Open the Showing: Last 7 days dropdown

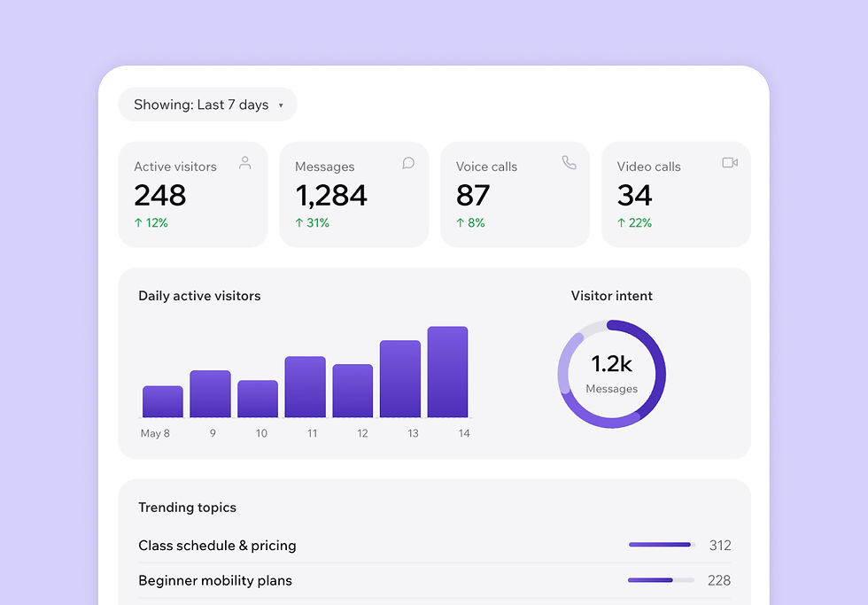(207, 105)
